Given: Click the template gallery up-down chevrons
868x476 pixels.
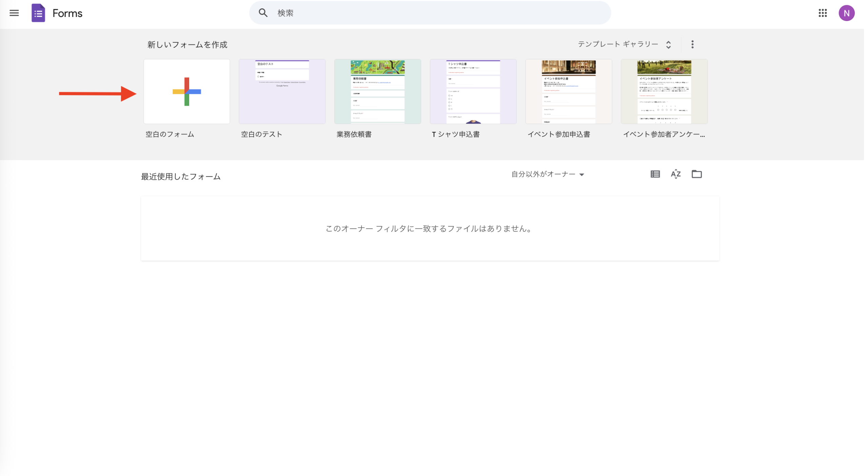Looking at the screenshot, I should [669, 44].
